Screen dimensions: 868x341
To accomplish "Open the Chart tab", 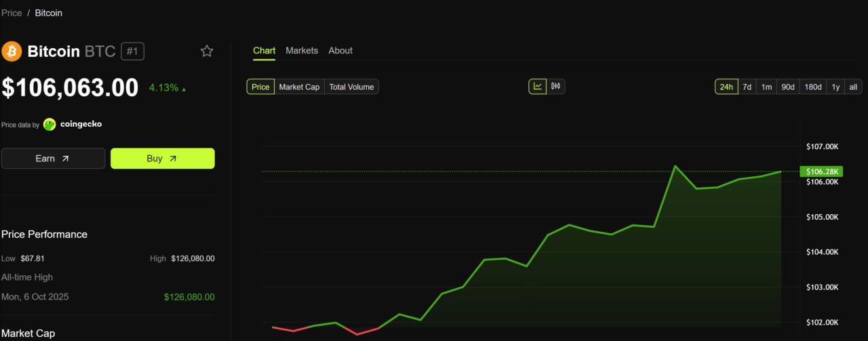I will click(x=264, y=50).
